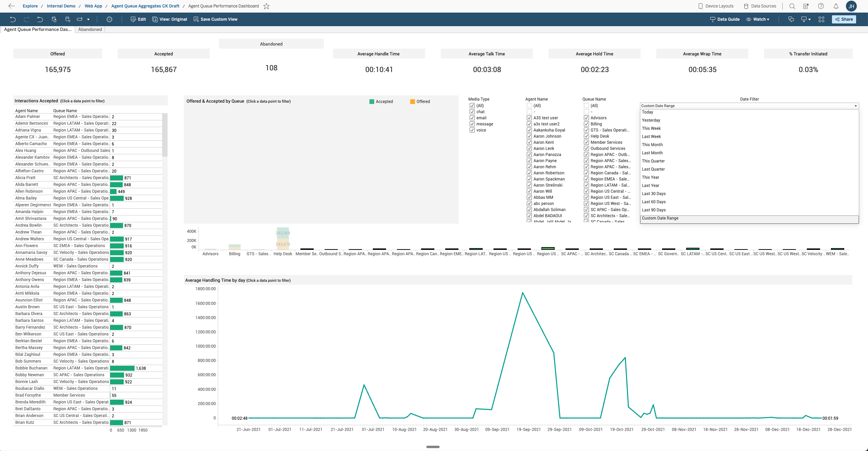Favorite the dashboard with the star icon
The height and width of the screenshot is (451, 868).
pos(266,6)
